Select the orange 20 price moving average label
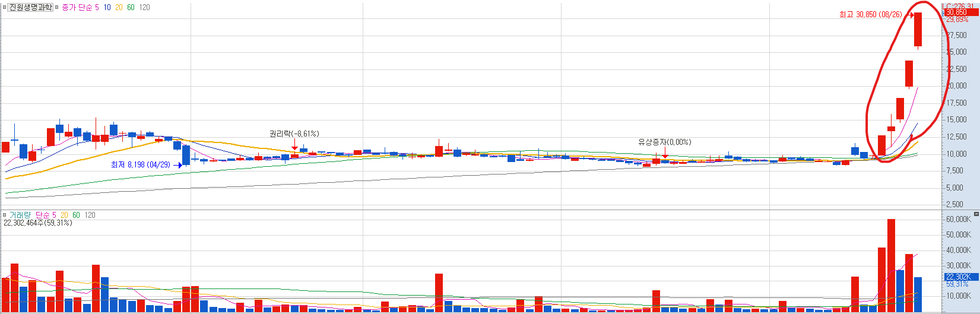 point(119,7)
